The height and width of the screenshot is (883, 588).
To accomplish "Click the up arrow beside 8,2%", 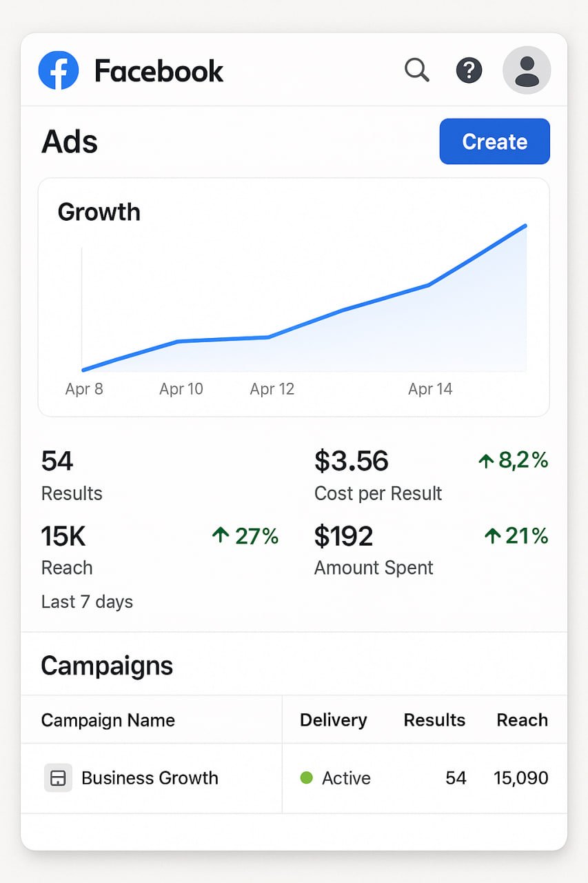I will tap(486, 461).
